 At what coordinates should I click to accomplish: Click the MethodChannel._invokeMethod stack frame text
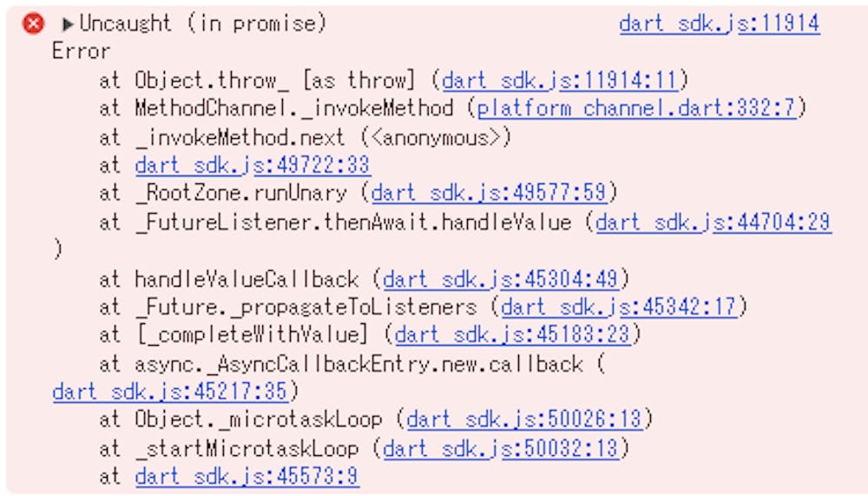coord(293,108)
